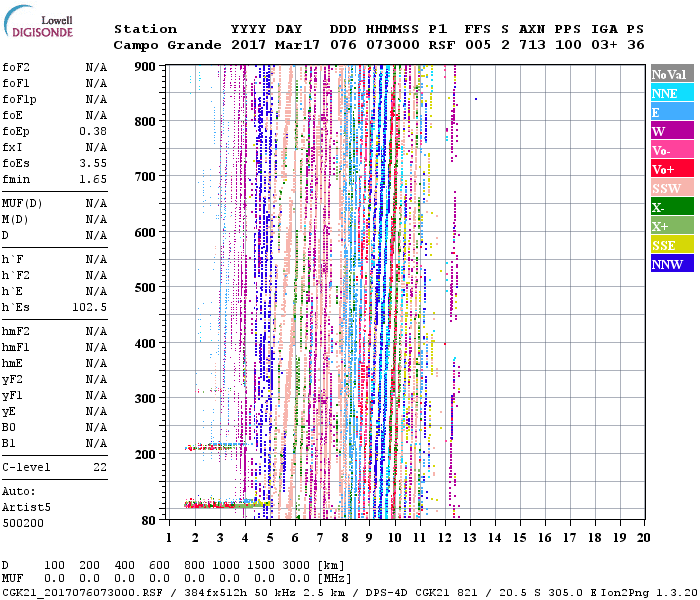The image size is (700, 600).
Task: Click the 15 MHz frequency axis label
Action: point(519,538)
